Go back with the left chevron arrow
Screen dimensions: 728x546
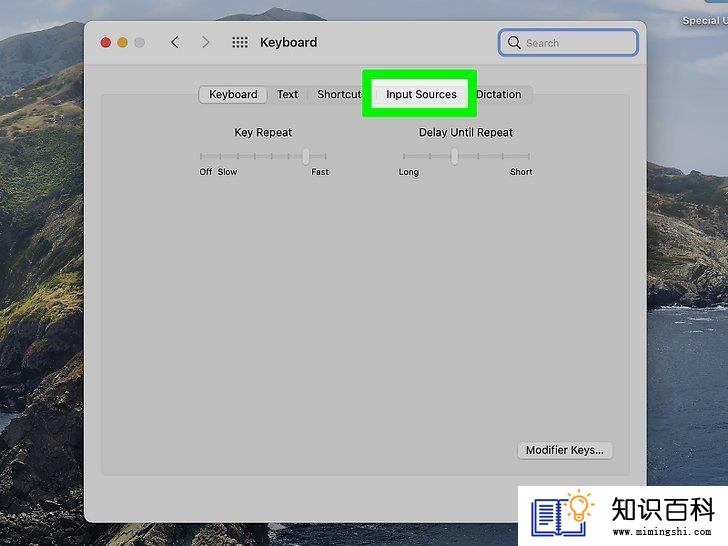pos(175,42)
